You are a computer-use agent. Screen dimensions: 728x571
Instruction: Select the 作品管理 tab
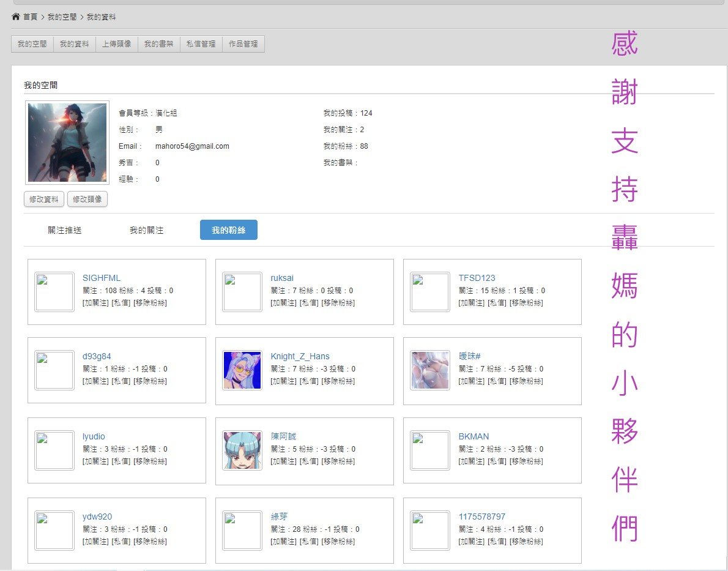click(x=243, y=43)
